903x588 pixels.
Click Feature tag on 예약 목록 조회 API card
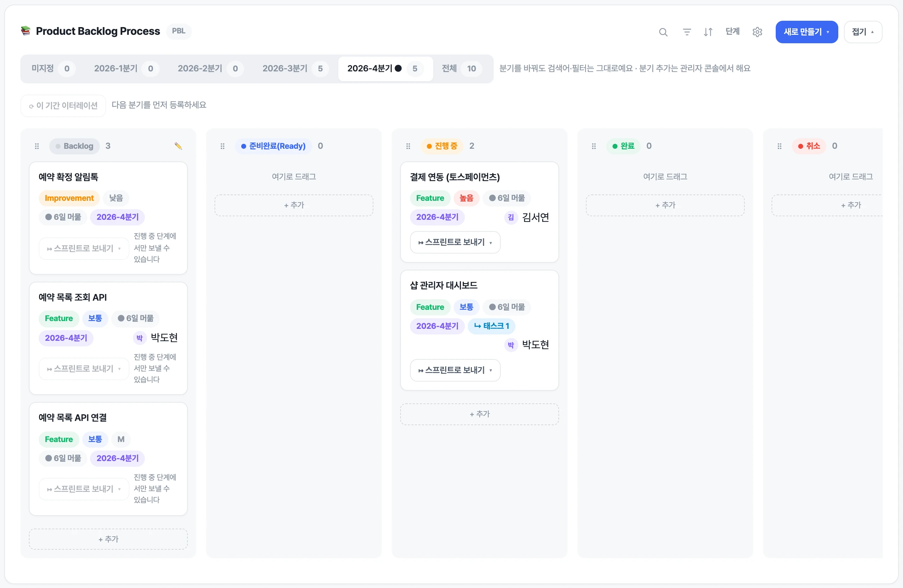(x=59, y=318)
